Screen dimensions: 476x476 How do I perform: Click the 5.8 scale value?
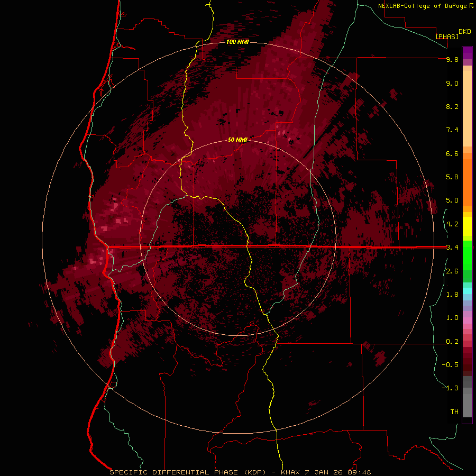[x=452, y=177]
